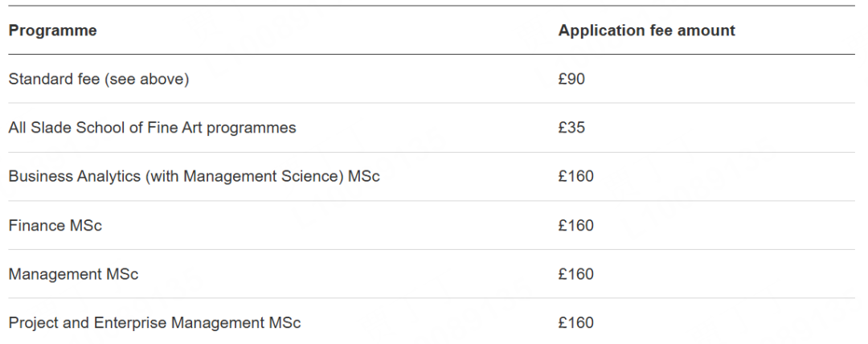Select All Slade School of Fine Art programmes

pyautogui.click(x=152, y=128)
